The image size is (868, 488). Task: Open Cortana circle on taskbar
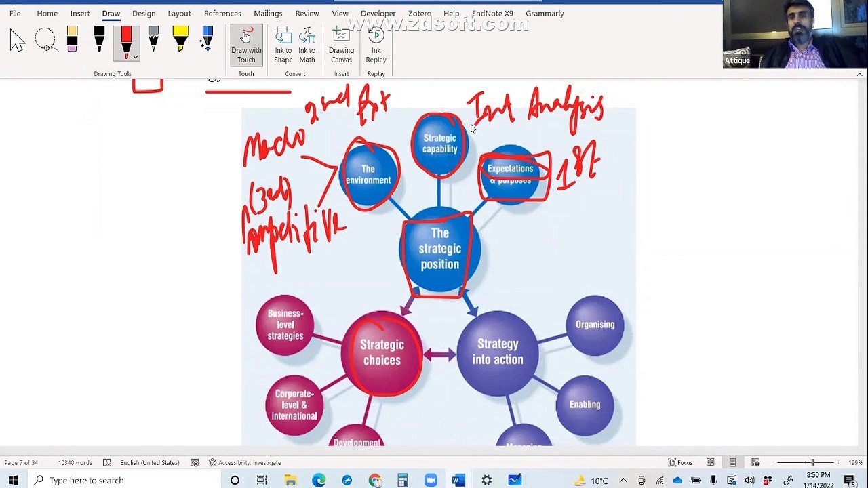point(235,480)
